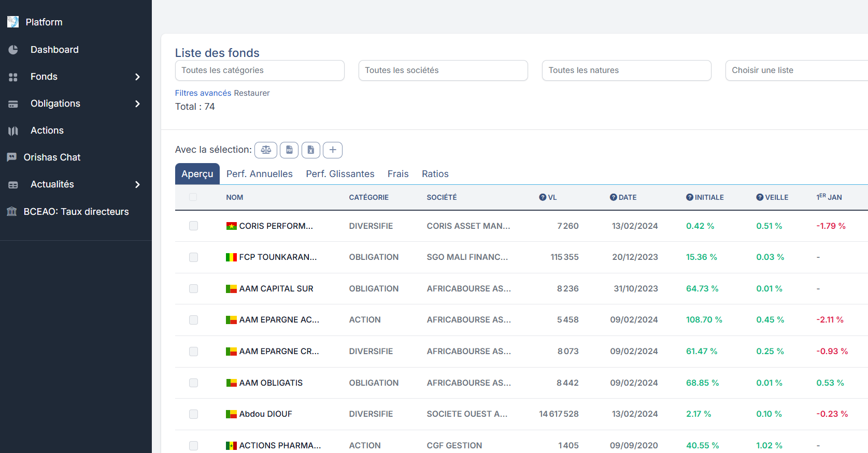
Task: Open the Choisir une liste dropdown
Action: click(x=797, y=70)
